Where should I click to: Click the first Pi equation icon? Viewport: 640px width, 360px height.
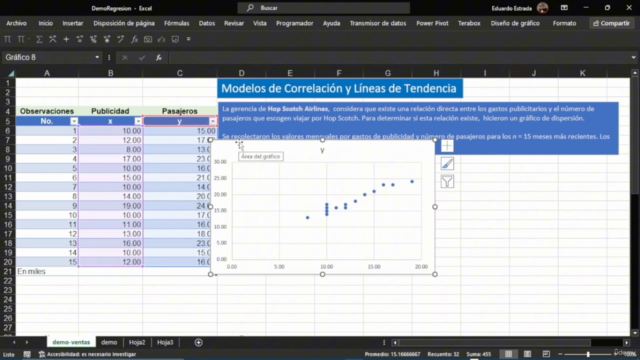(x=7, y=40)
